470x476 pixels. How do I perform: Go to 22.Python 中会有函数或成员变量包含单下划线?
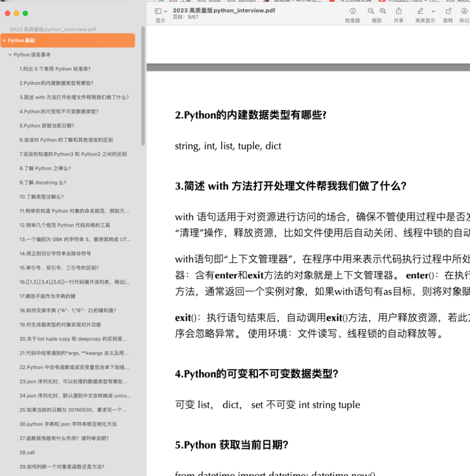[75, 367]
